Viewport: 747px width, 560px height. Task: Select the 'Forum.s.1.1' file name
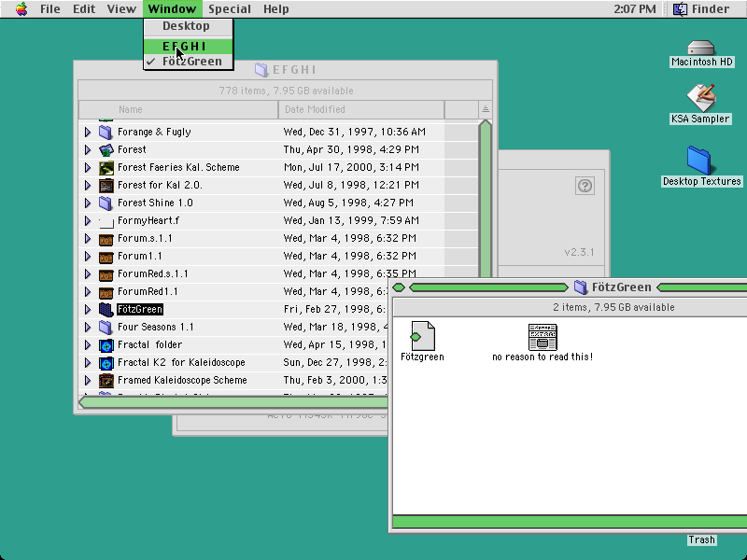pyautogui.click(x=145, y=239)
